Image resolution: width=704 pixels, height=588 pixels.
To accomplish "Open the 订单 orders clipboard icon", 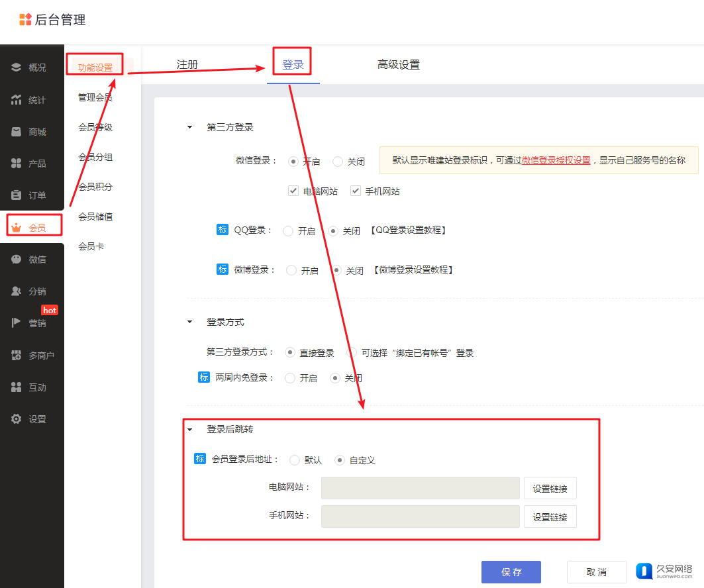I will coord(17,195).
